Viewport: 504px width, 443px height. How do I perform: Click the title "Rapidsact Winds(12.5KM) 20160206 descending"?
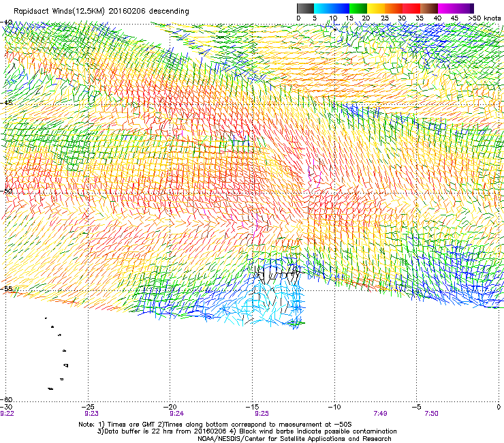click(x=101, y=12)
